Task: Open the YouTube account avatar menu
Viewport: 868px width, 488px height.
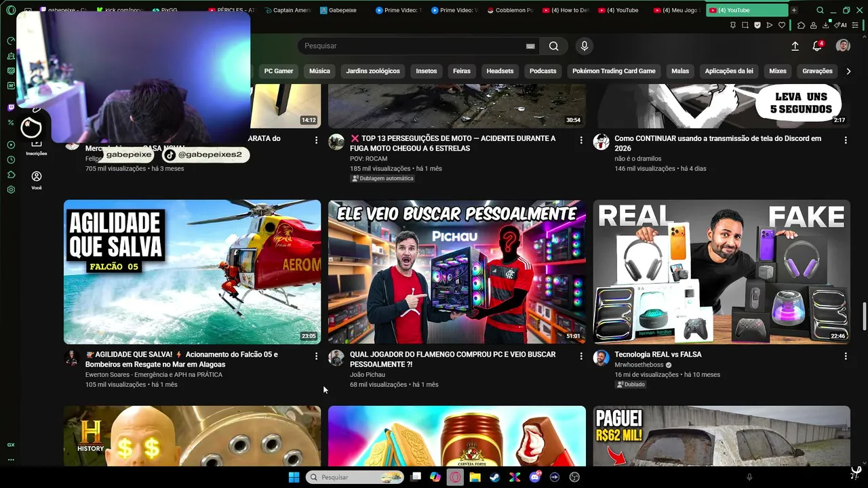Action: 843,45
